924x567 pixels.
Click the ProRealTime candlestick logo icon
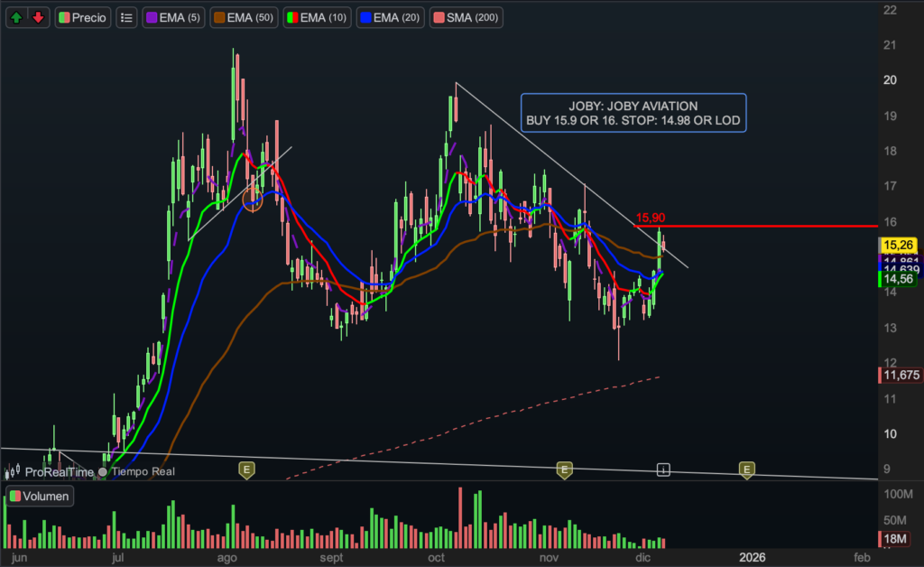13,471
